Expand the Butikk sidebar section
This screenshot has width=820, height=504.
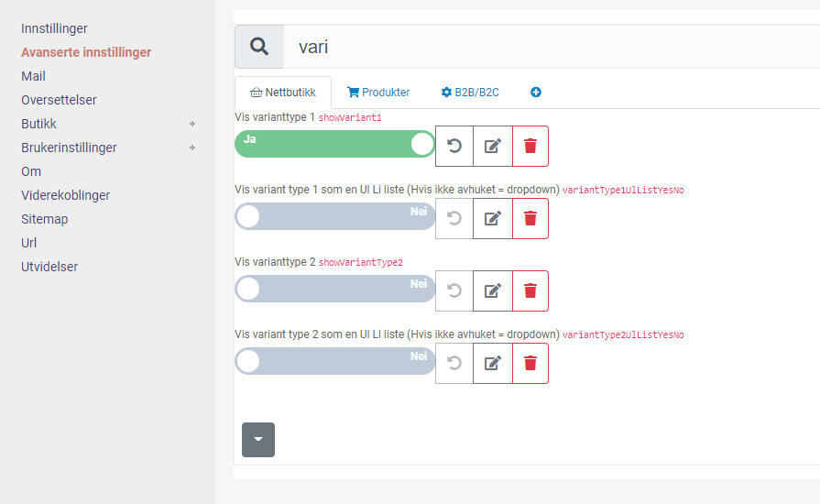point(192,124)
